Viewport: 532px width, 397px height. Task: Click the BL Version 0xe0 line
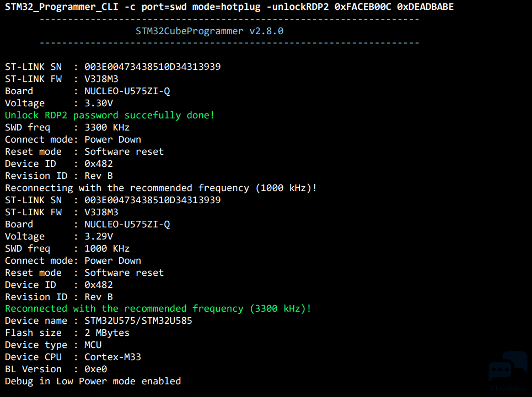pyautogui.click(x=56, y=369)
